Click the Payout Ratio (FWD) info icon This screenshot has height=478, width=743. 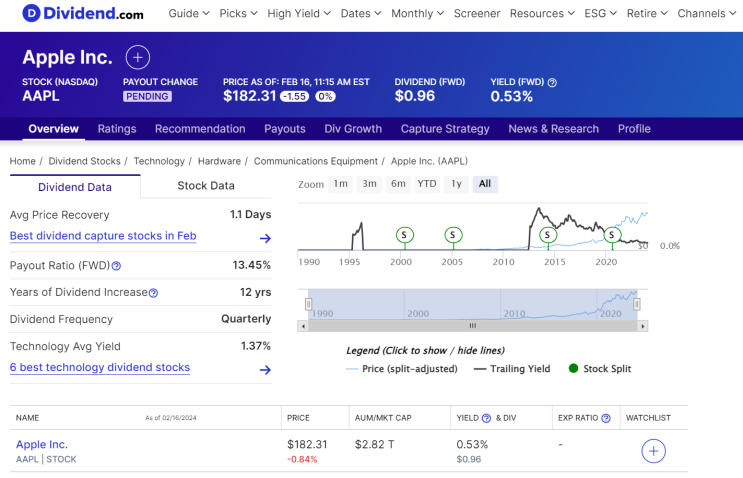click(117, 266)
